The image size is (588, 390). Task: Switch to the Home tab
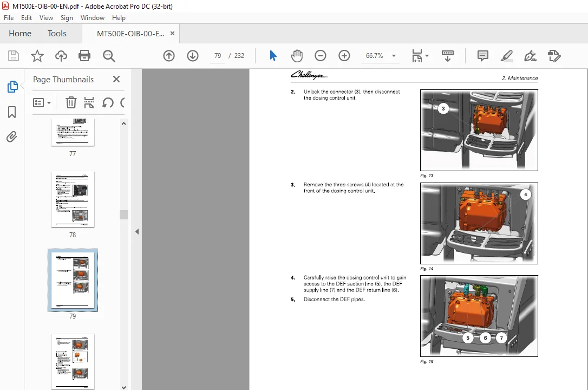[x=20, y=34]
